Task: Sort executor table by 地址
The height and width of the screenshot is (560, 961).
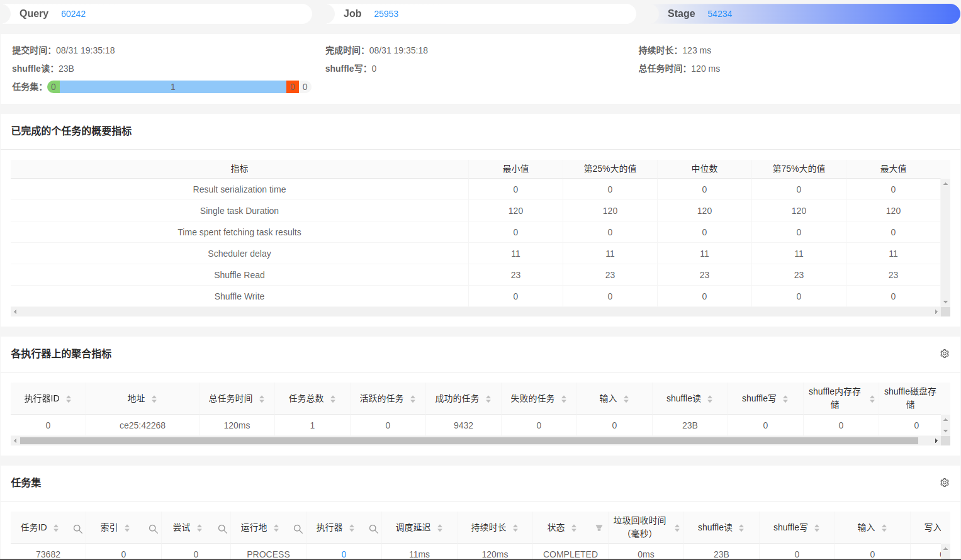Action: click(154, 399)
